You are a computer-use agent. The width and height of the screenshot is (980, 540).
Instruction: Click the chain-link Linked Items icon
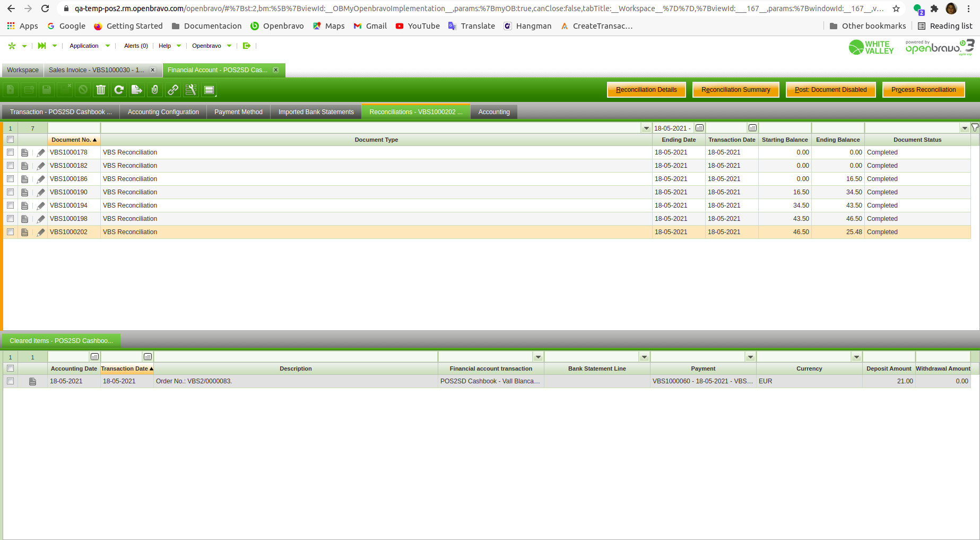point(173,90)
